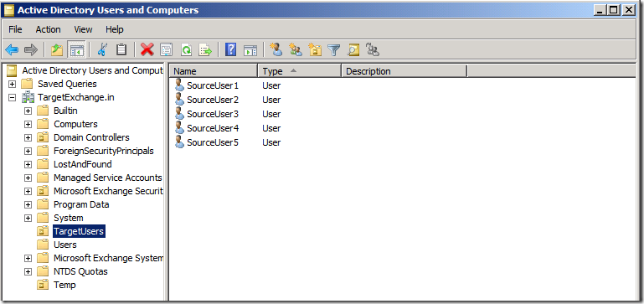This screenshot has width=644, height=304.
Task: Click the Temp OU folder icon
Action: coord(43,285)
